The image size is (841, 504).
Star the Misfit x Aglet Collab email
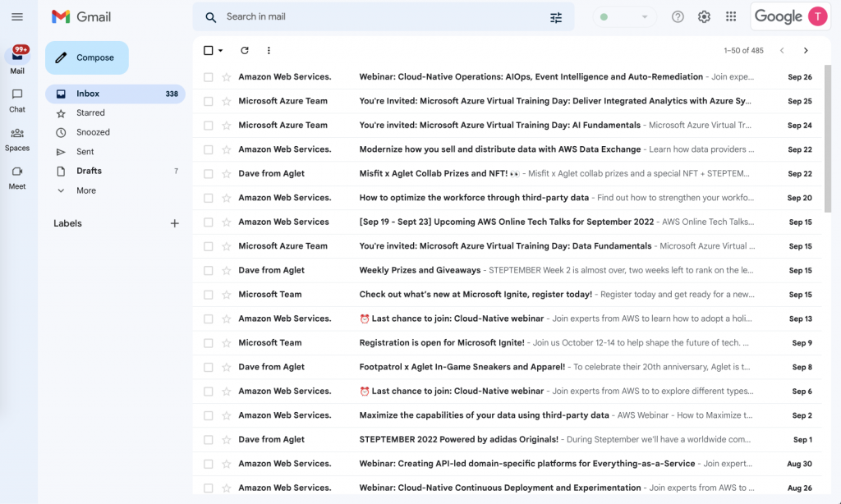[227, 174]
